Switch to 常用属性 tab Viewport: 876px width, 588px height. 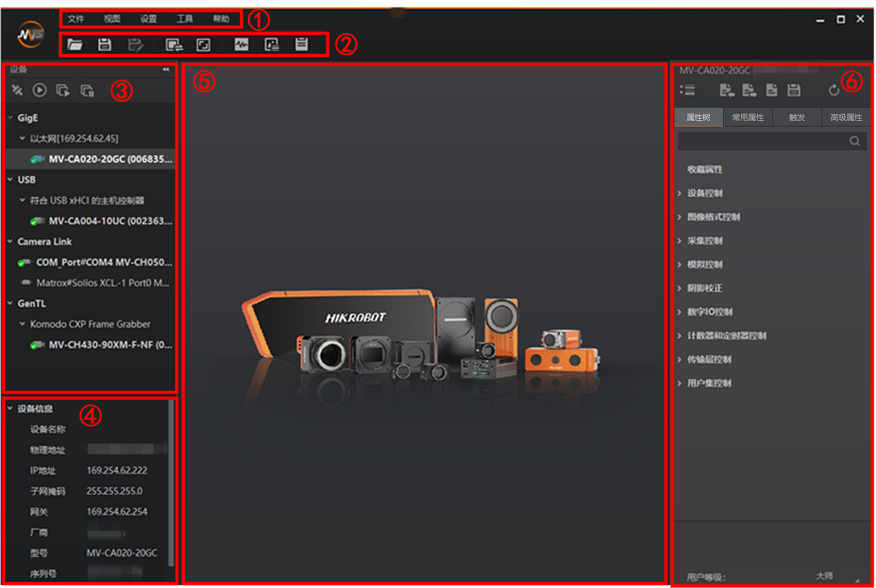748,117
